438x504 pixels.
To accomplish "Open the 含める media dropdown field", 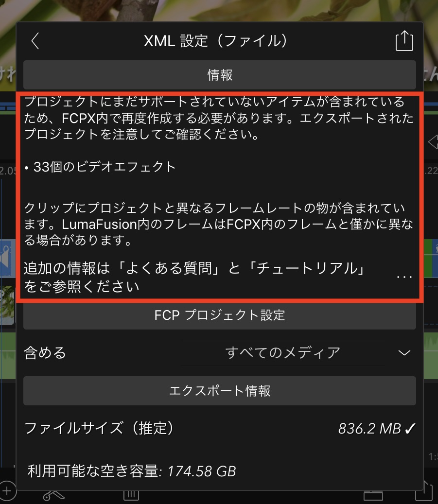I will (x=282, y=353).
